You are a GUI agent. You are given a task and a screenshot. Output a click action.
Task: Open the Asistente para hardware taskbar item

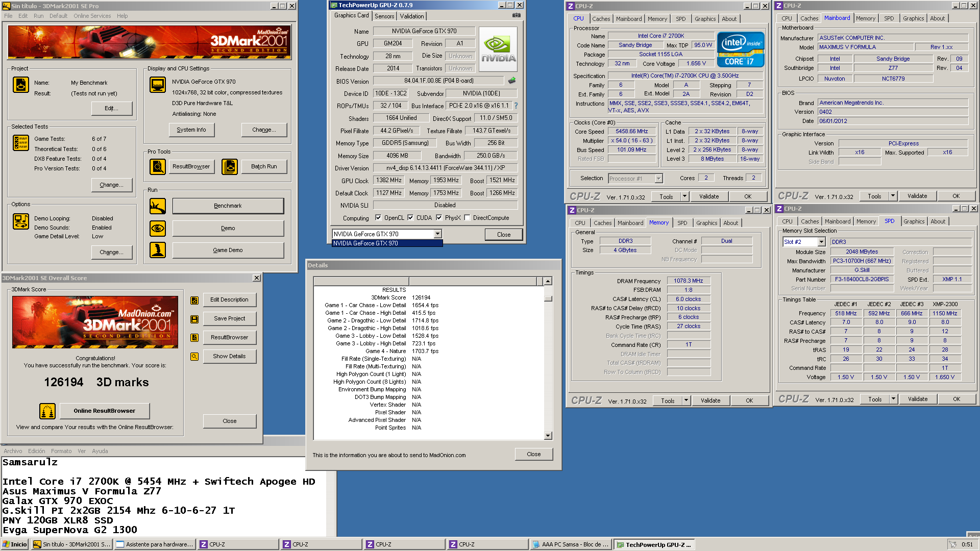[155, 544]
